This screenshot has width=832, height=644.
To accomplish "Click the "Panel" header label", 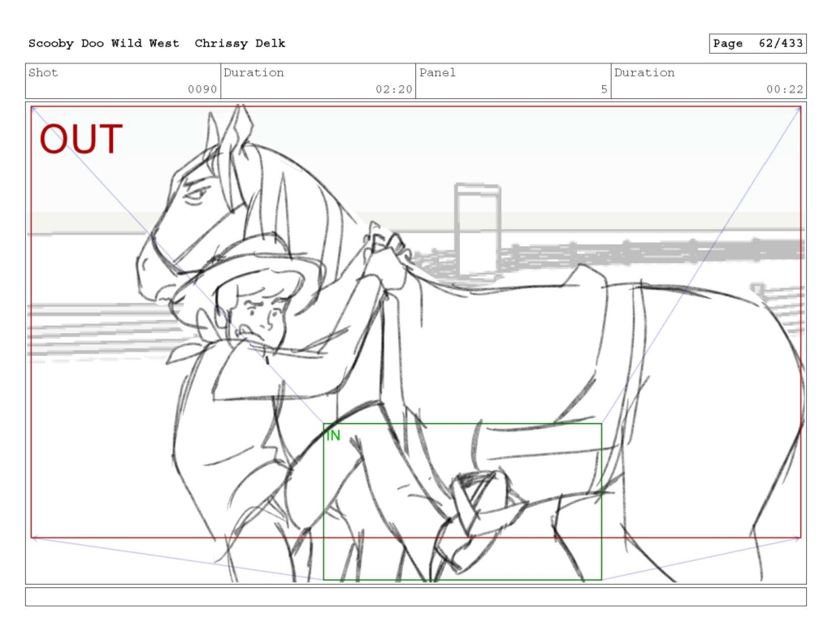I will click(x=437, y=72).
